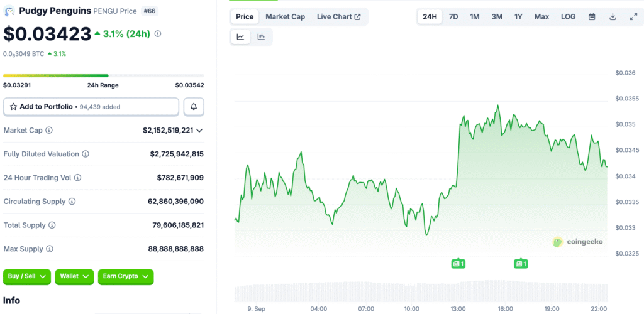
Task: Click the $2,725,942,815 valuation value
Action: (x=177, y=154)
